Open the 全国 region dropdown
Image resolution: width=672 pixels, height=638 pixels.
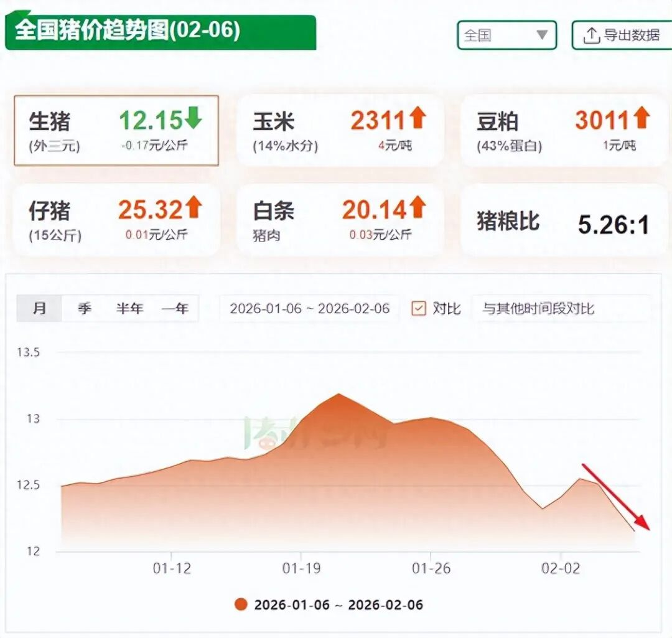(x=506, y=35)
